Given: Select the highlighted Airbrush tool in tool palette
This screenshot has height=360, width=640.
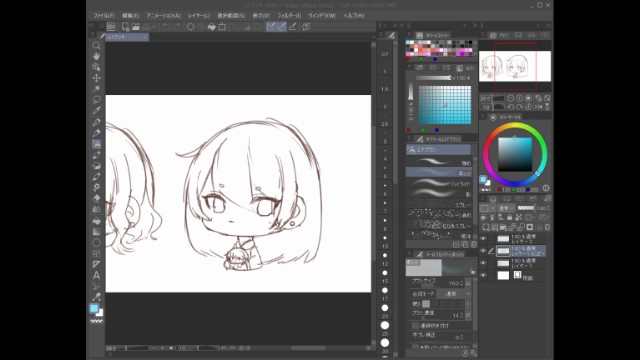Looking at the screenshot, I should click(96, 144).
